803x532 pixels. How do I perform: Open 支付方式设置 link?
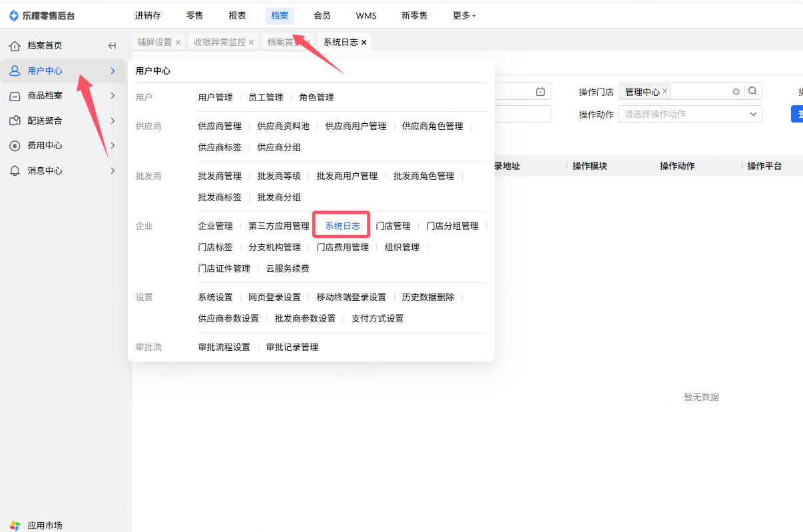coord(378,318)
